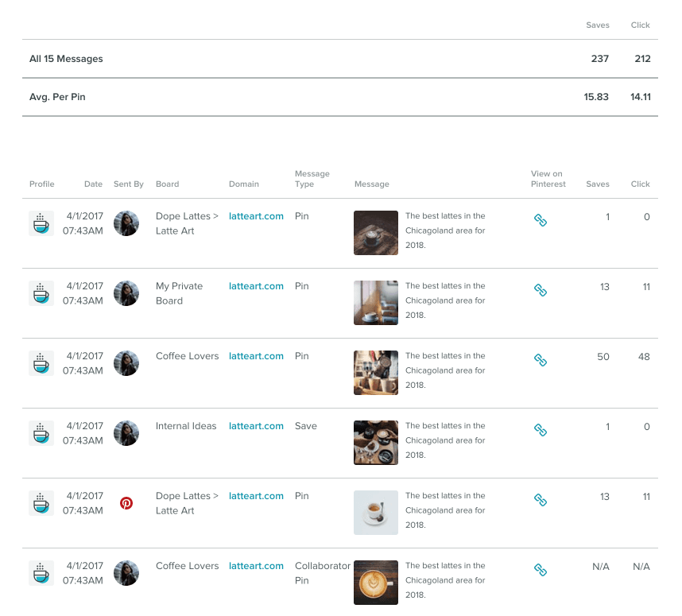682x616 pixels.
Task: Sort by the Board column header
Action: [x=167, y=184]
